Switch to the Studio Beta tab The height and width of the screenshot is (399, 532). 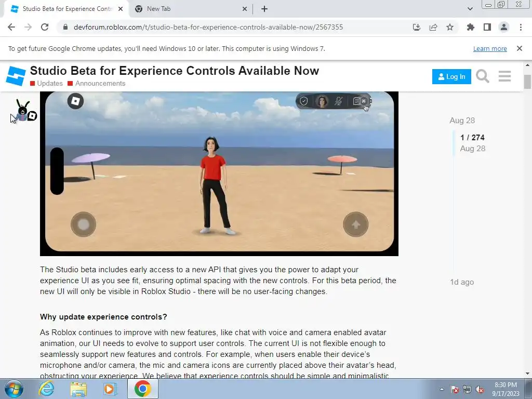click(66, 9)
